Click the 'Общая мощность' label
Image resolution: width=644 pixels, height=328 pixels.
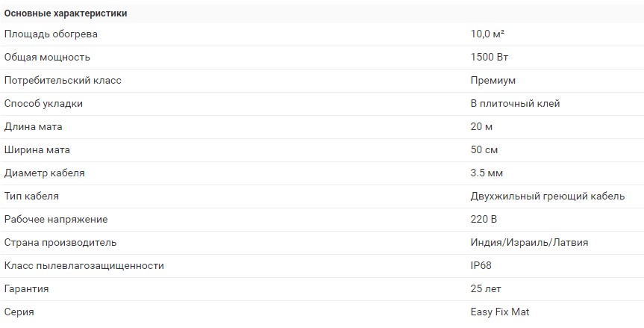point(48,57)
